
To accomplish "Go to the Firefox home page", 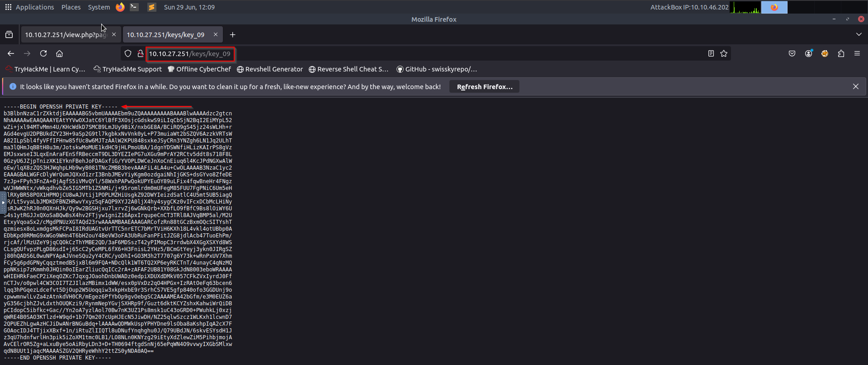I will [x=59, y=53].
